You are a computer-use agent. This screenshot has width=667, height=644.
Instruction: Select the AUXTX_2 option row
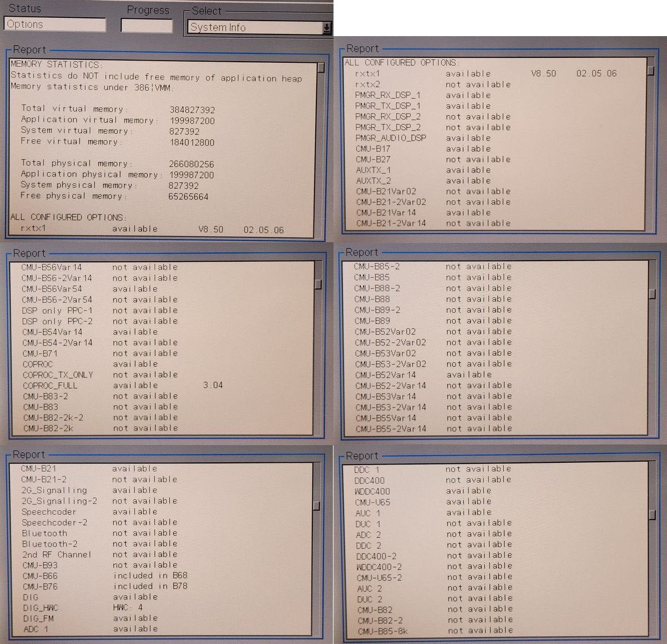point(423,181)
